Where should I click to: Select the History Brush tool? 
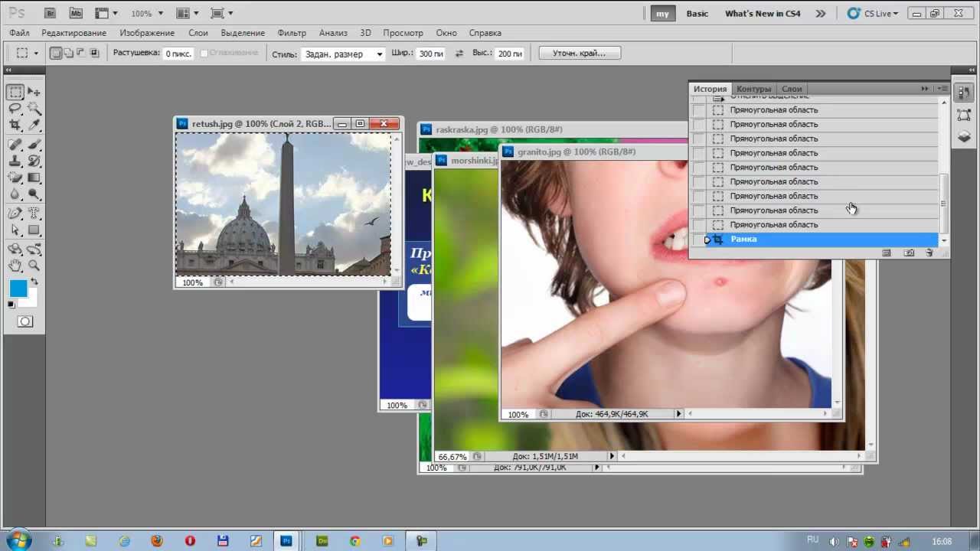coord(34,161)
